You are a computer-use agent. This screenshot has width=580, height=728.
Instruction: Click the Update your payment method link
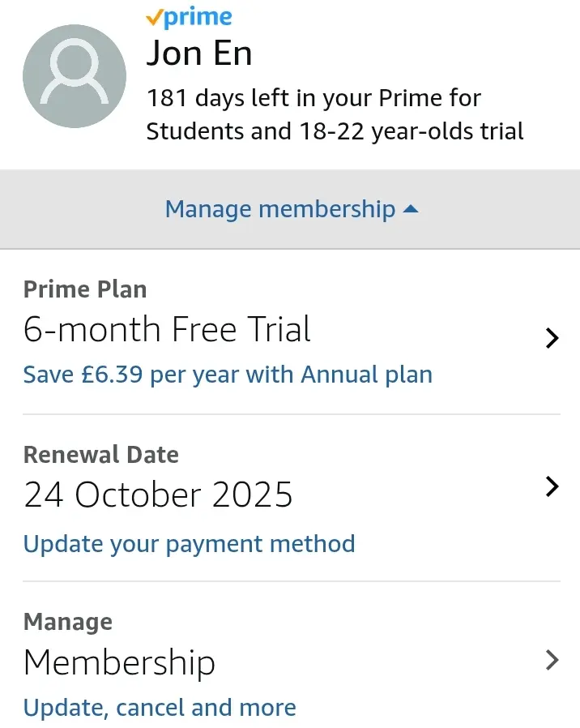(x=190, y=544)
